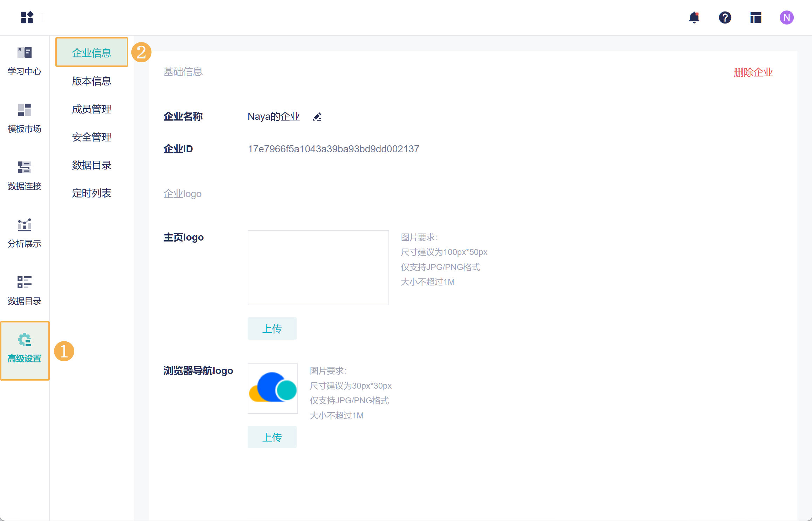
Task: Switch to the 版本信息 tab
Action: tap(91, 81)
